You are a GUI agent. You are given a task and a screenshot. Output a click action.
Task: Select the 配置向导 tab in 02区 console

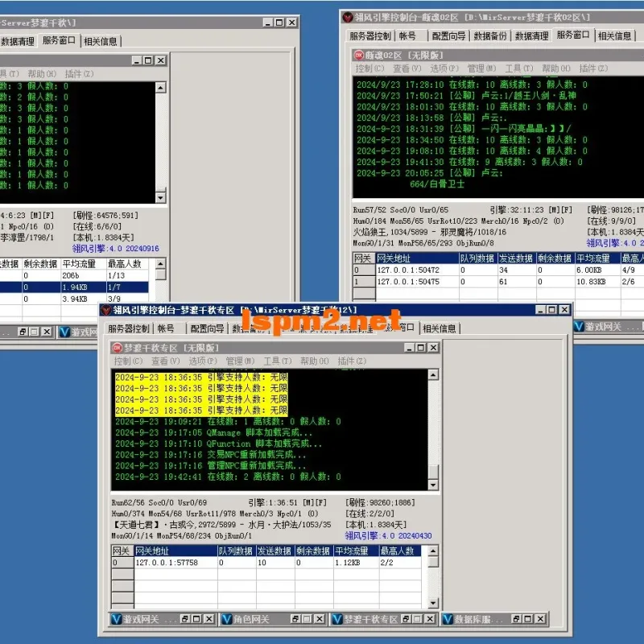[x=448, y=36]
